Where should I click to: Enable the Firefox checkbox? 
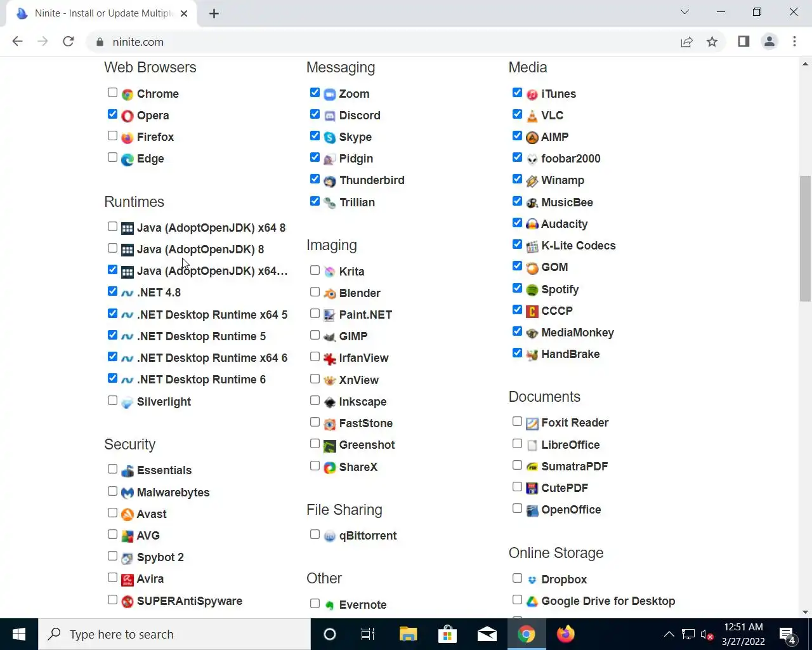point(112,136)
